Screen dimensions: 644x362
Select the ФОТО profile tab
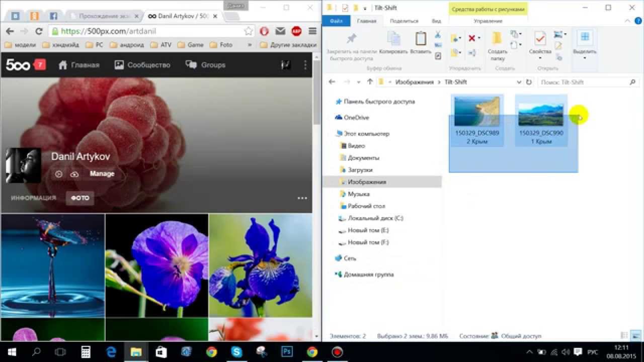pyautogui.click(x=80, y=198)
